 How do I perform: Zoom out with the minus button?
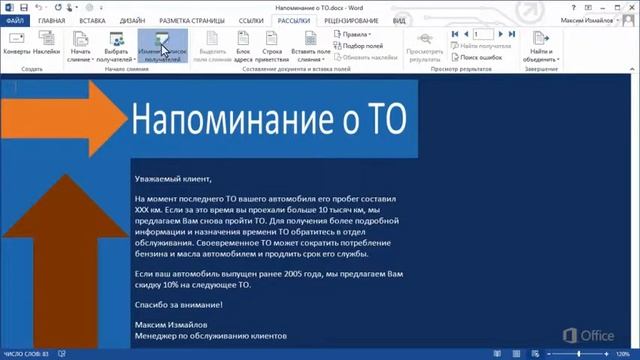click(549, 354)
